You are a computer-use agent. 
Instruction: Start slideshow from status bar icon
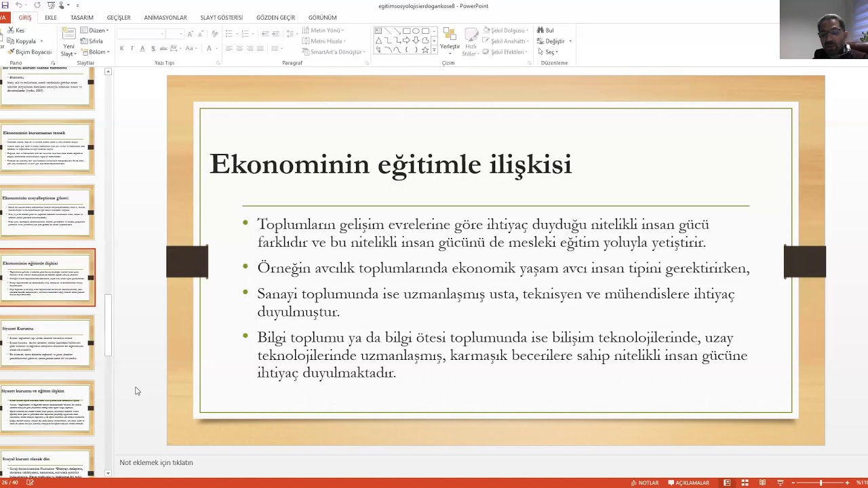point(781,483)
